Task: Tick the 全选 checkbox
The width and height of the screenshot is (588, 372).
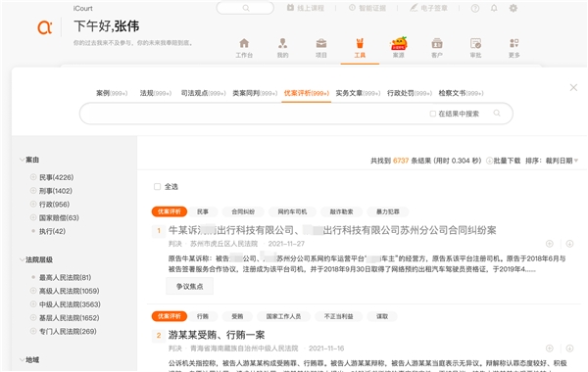Action: [157, 187]
